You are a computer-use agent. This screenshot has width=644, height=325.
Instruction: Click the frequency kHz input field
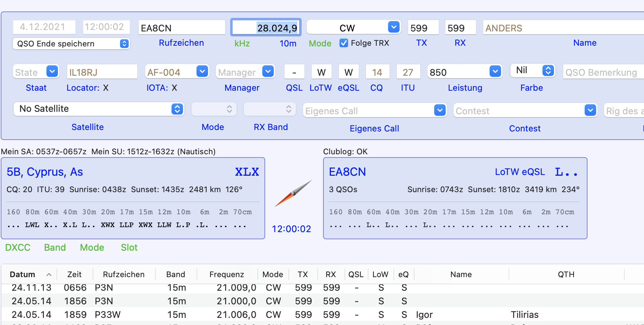click(x=266, y=28)
